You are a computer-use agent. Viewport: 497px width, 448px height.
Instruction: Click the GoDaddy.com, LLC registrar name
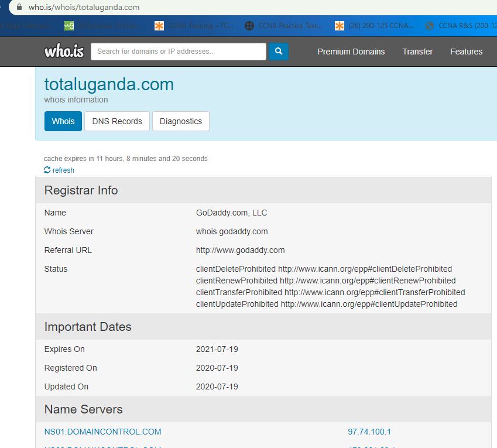[x=231, y=213]
